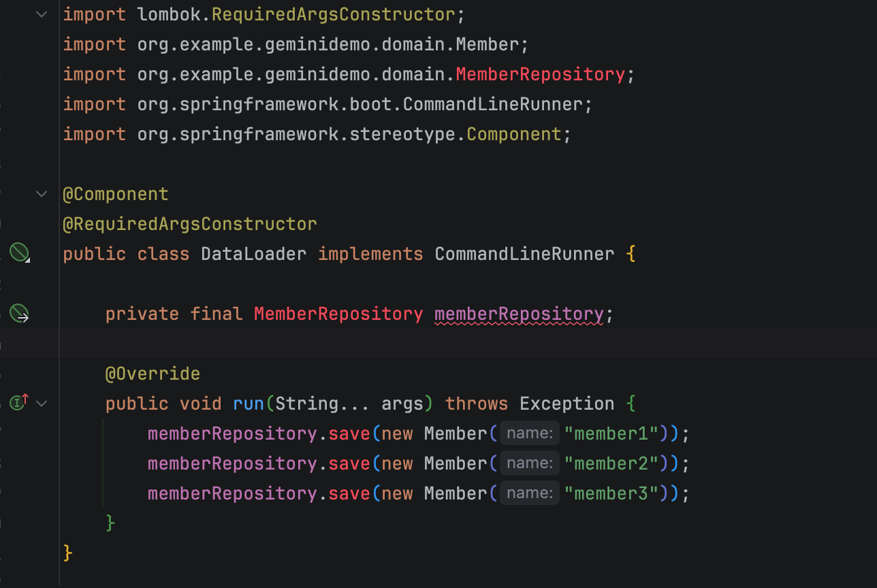Click the Spring bean gutter icon beside DataLoader class
The image size is (877, 588).
[x=19, y=253]
